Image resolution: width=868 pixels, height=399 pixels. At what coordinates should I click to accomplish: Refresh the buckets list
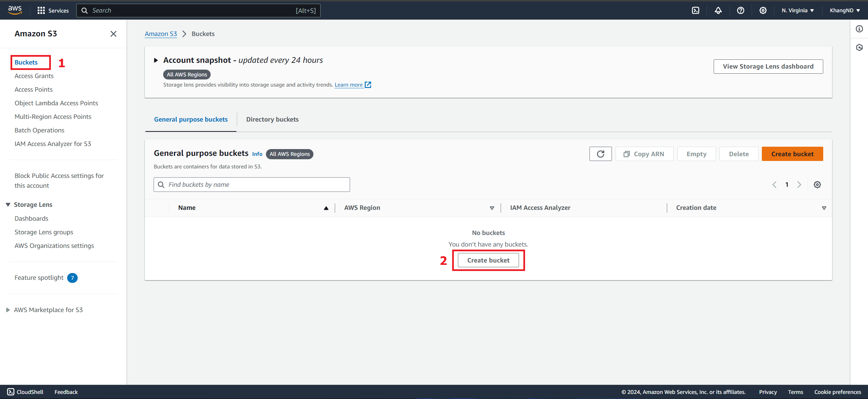(x=600, y=154)
